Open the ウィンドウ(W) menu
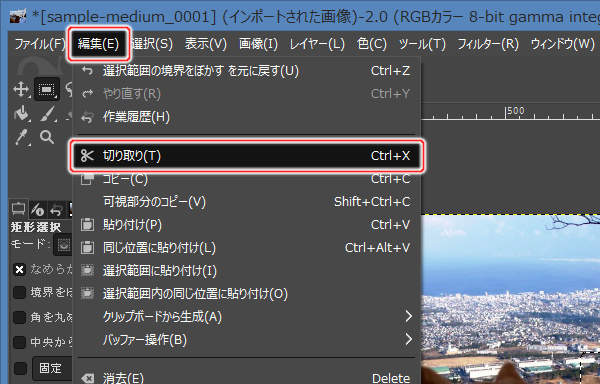Viewport: 600px width, 384px height. [562, 44]
